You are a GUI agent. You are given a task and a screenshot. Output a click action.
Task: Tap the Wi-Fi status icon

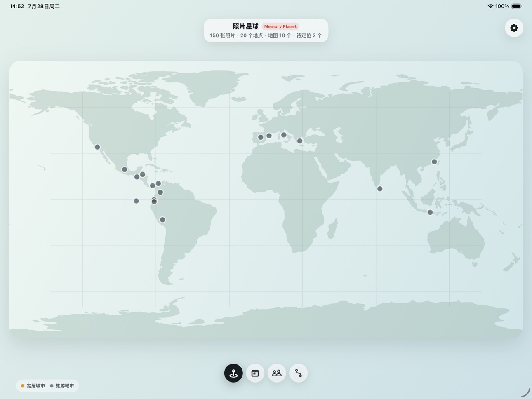[x=490, y=6]
